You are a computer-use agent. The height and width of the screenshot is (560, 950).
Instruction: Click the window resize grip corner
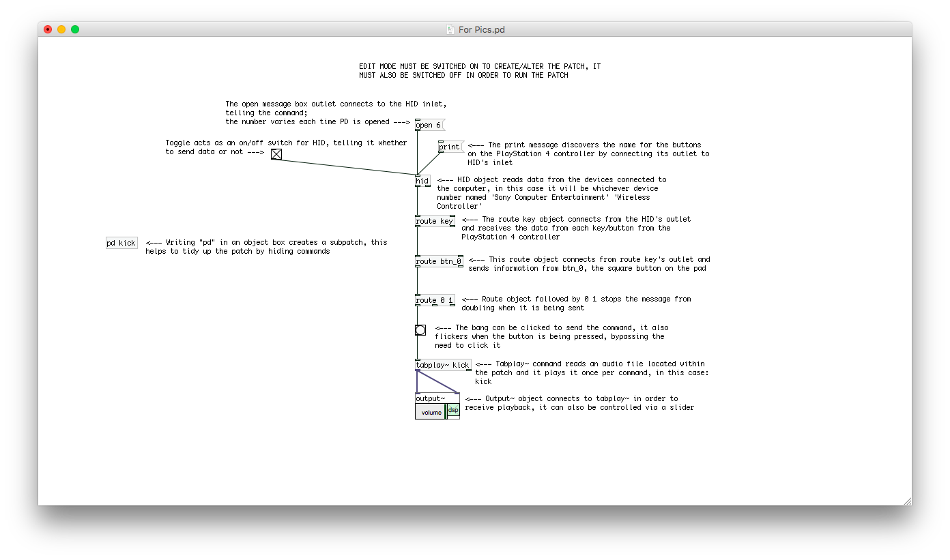(907, 501)
